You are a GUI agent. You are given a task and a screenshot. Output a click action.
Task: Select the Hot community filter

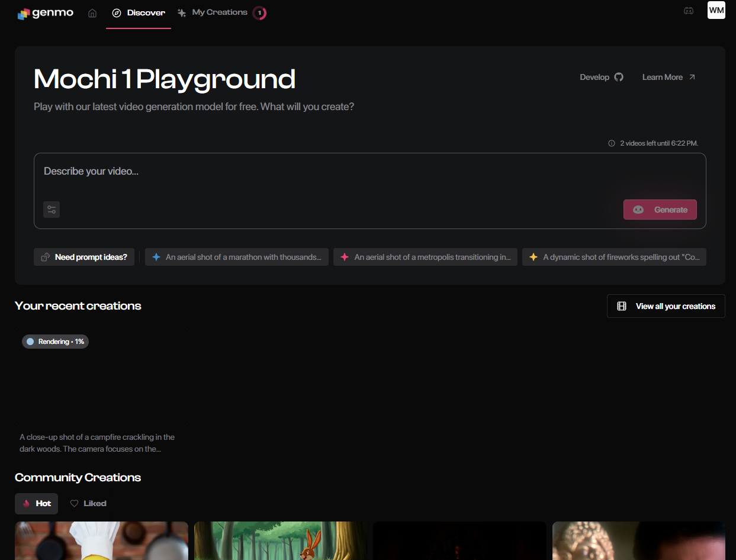[x=37, y=503]
